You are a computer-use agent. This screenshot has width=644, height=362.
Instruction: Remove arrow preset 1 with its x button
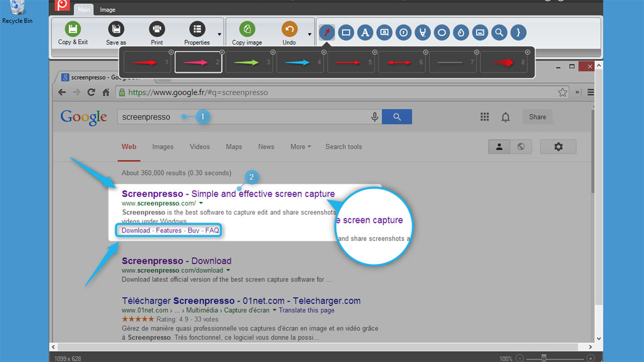tap(171, 52)
